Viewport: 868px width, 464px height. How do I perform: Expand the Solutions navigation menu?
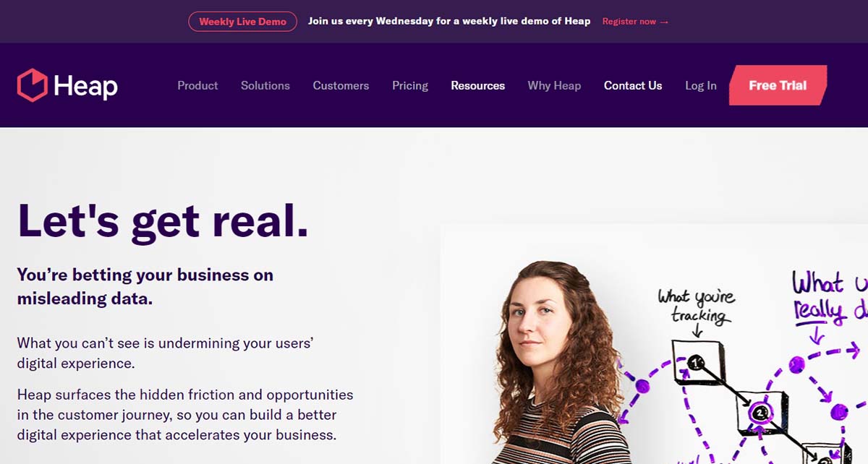[265, 85]
